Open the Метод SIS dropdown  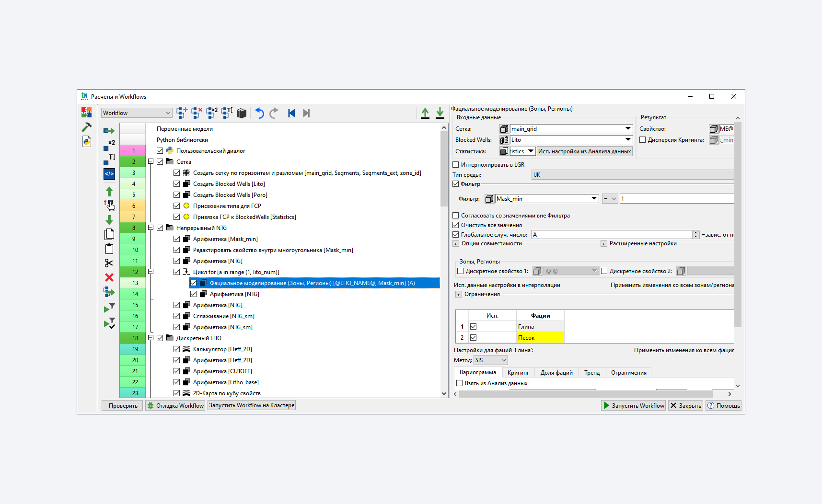[x=491, y=360]
